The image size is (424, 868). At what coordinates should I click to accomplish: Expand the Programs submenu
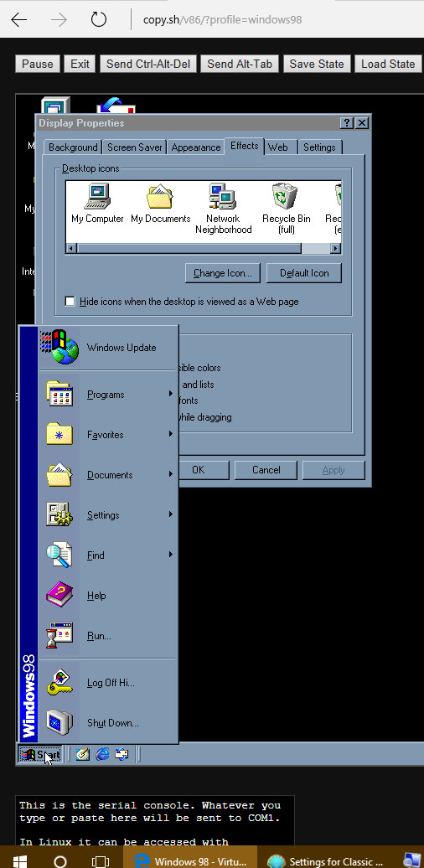click(x=108, y=395)
